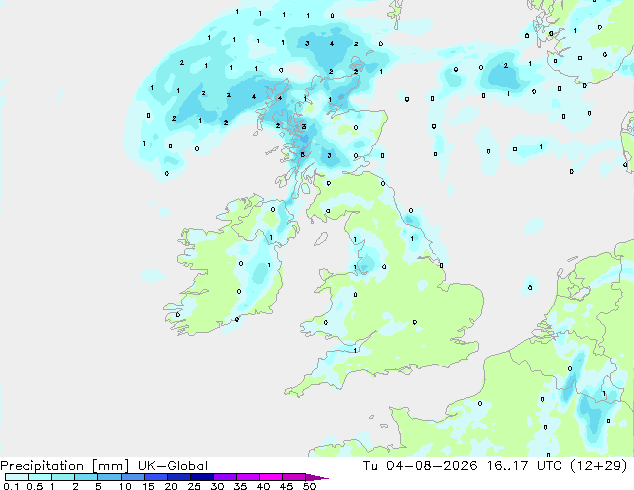The height and width of the screenshot is (490, 634).
Task: Click the 15–20 mm legend swatch
Action: point(155,477)
